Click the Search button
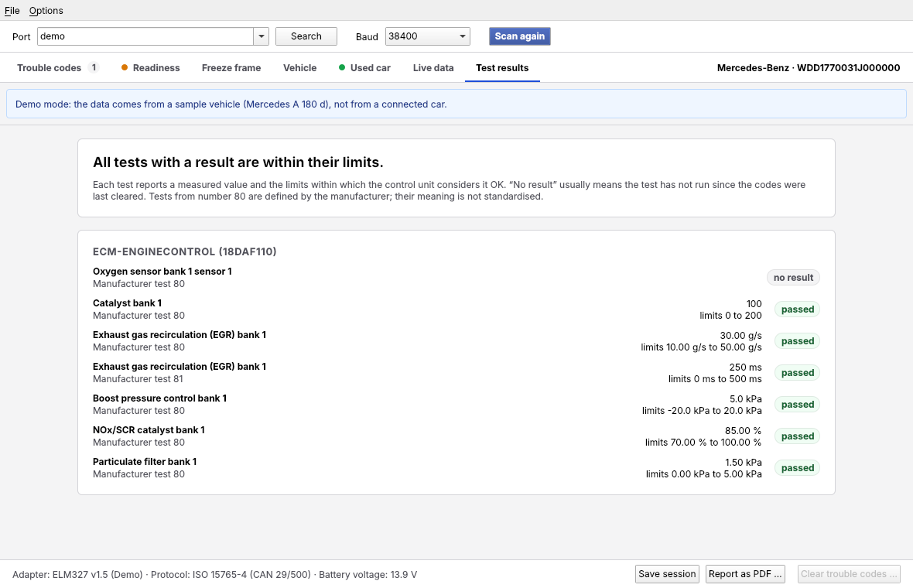This screenshot has height=588, width=913. click(306, 36)
